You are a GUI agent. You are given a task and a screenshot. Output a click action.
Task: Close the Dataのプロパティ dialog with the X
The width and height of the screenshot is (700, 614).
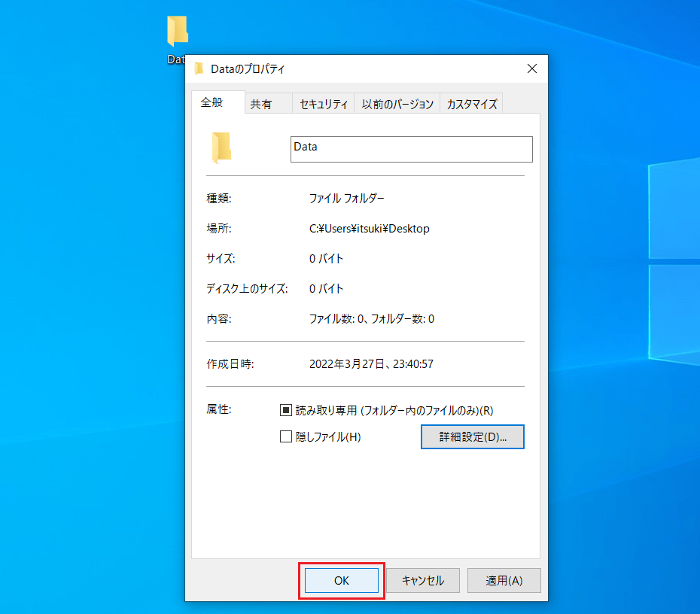[531, 68]
